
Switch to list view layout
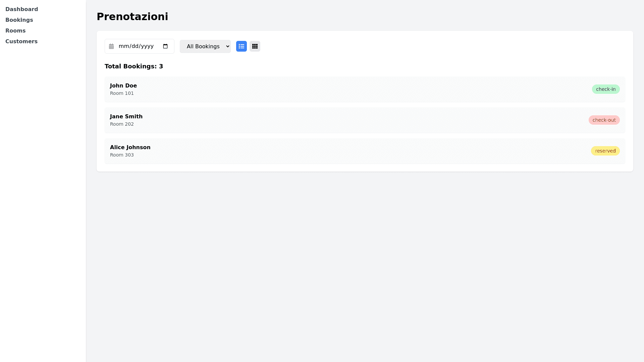241,46
